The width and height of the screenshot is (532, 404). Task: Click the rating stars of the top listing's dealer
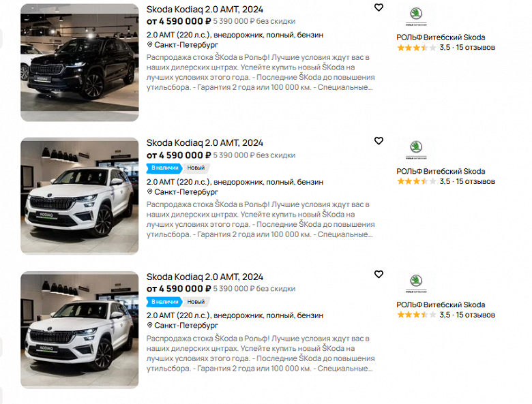415,48
